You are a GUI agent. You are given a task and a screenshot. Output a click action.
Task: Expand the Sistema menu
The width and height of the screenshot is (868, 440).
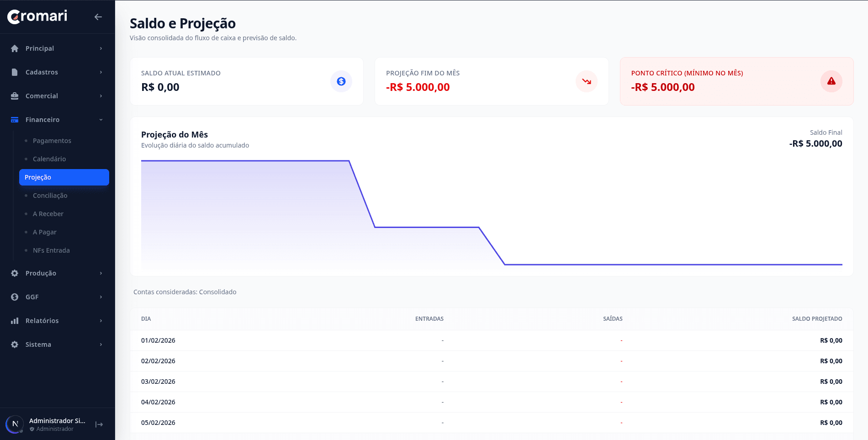57,345
